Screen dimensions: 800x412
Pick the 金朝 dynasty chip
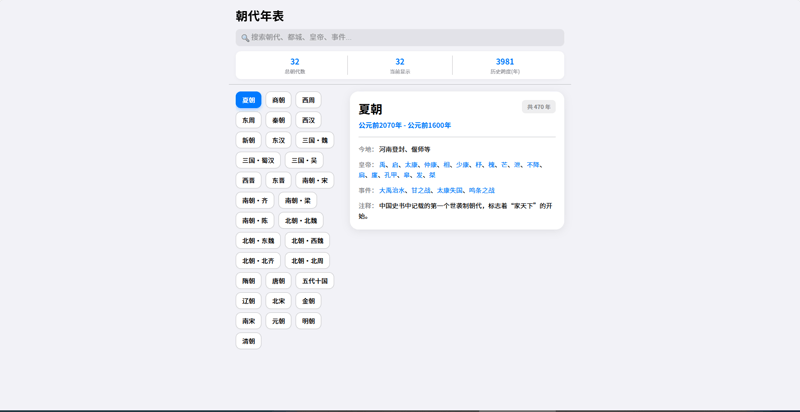point(309,301)
